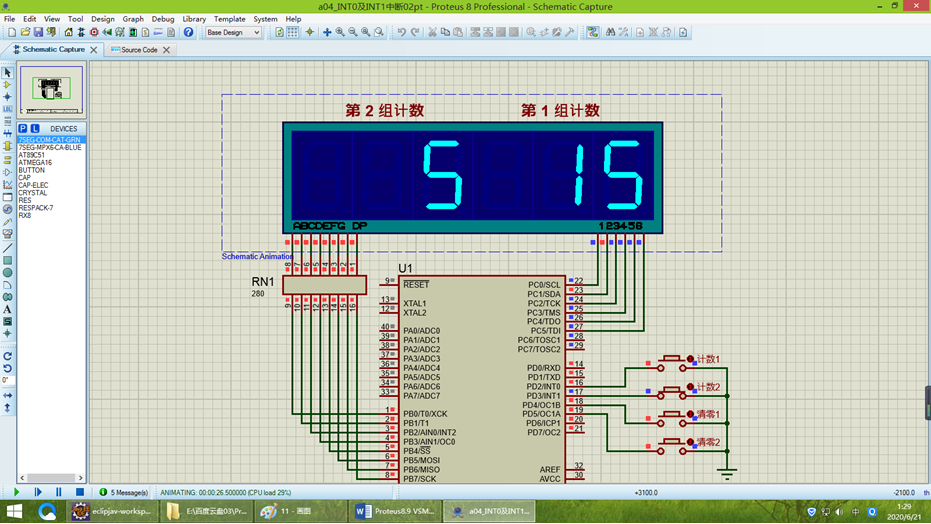
Task: Select CRYSTAL in the devices list
Action: (33, 193)
